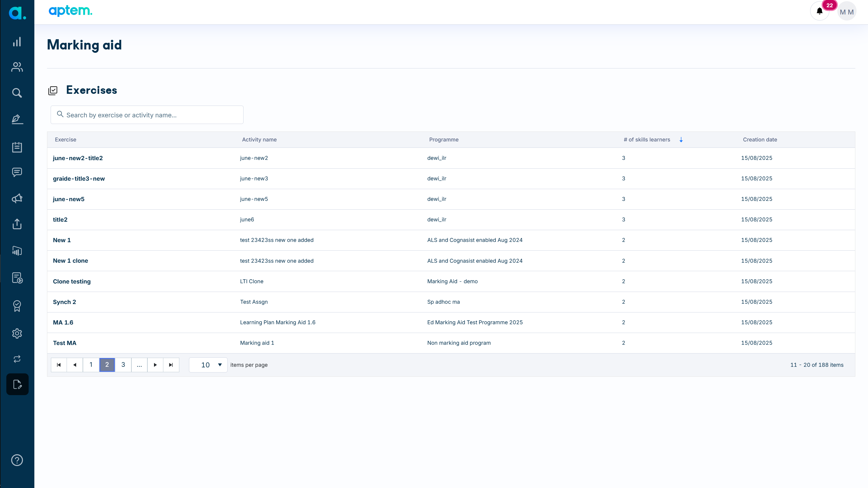Go to page 1 of exercises
Image resolution: width=868 pixels, height=488 pixels.
point(91,365)
